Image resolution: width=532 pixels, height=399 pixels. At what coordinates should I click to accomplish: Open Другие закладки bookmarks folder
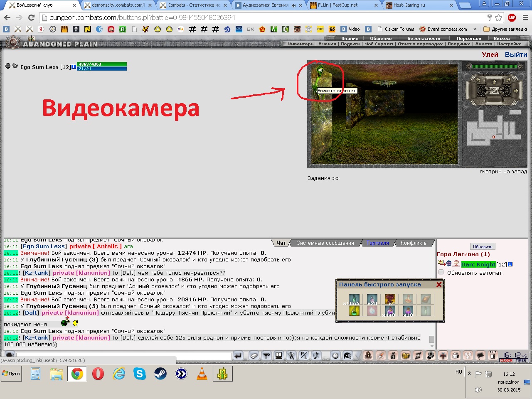506,29
